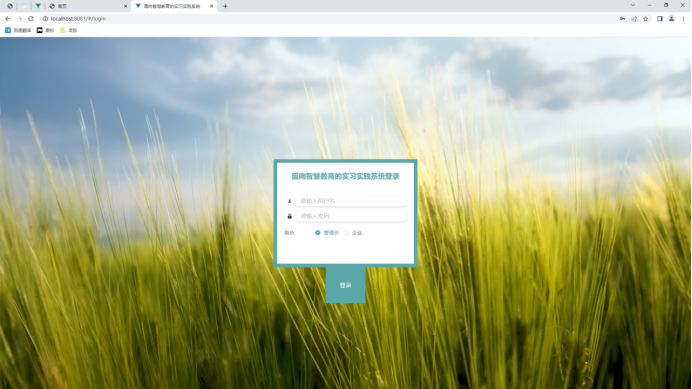Click the login form title heading
The height and width of the screenshot is (389, 692).
(x=346, y=176)
